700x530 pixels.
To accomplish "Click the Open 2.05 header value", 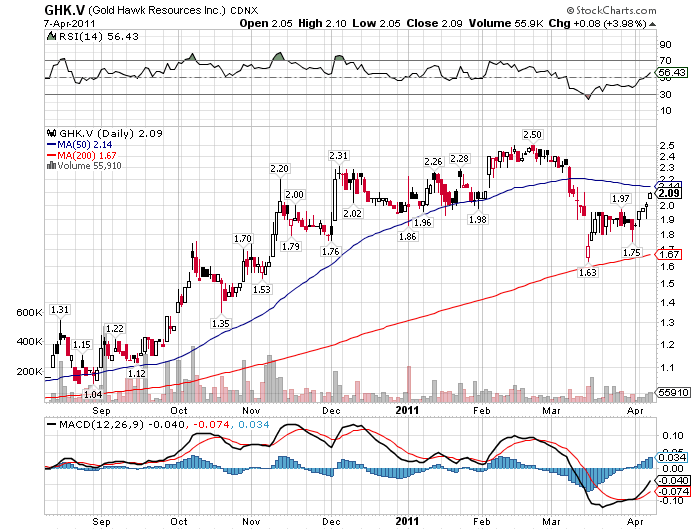I will [x=266, y=24].
